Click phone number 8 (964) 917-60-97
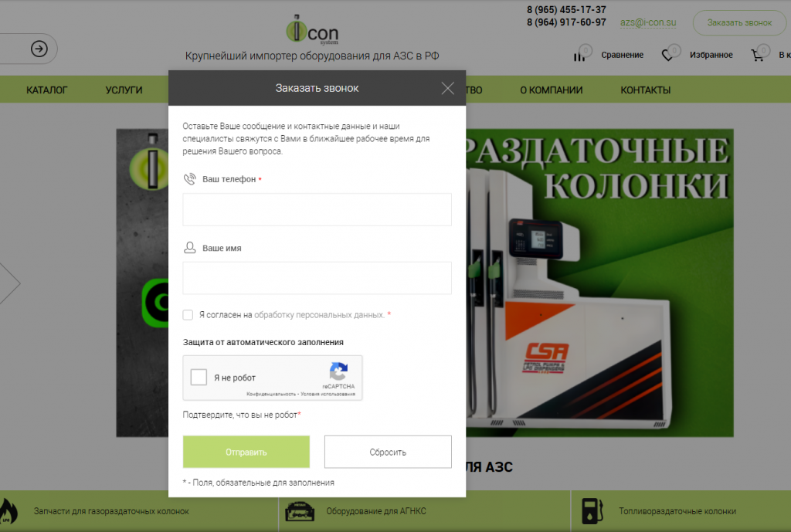 pyautogui.click(x=566, y=22)
